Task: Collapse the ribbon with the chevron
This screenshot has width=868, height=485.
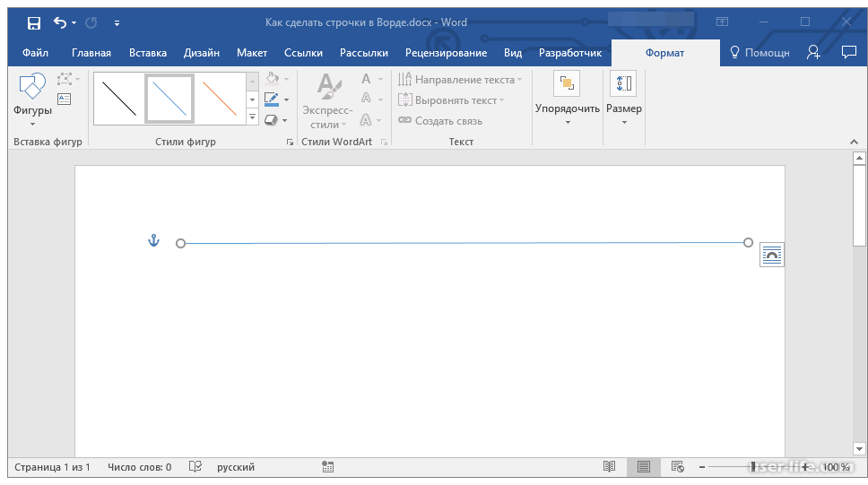Action: 854,143
